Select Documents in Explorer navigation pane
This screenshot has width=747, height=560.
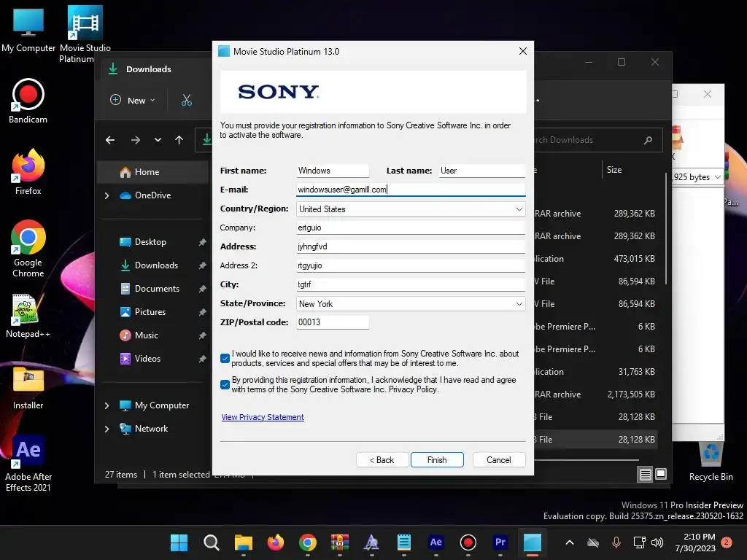click(x=152, y=289)
